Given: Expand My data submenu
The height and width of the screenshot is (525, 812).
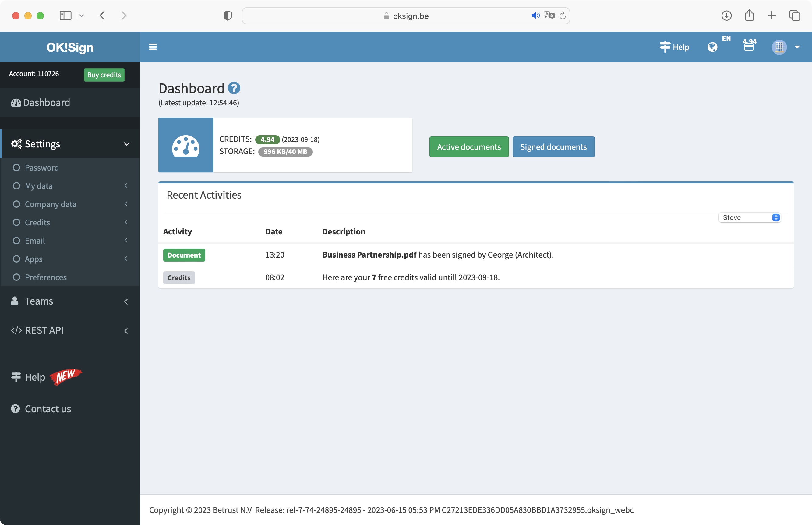Looking at the screenshot, I should tap(70, 186).
